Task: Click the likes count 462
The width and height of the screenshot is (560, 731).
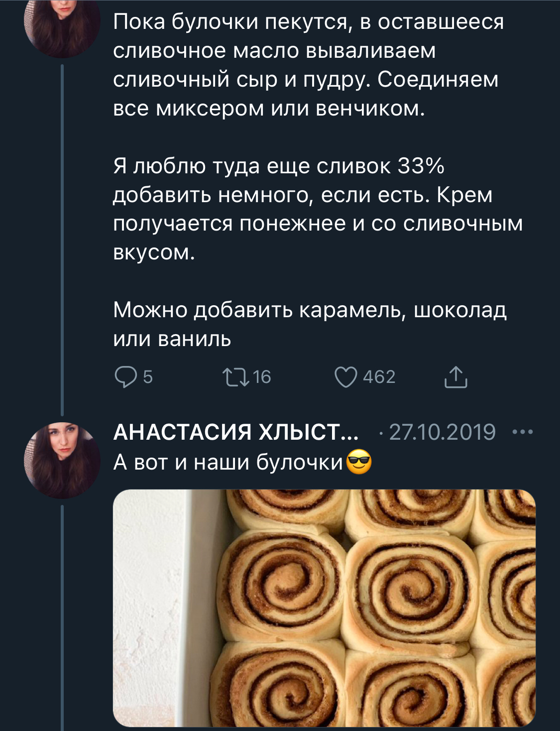Action: click(x=379, y=377)
